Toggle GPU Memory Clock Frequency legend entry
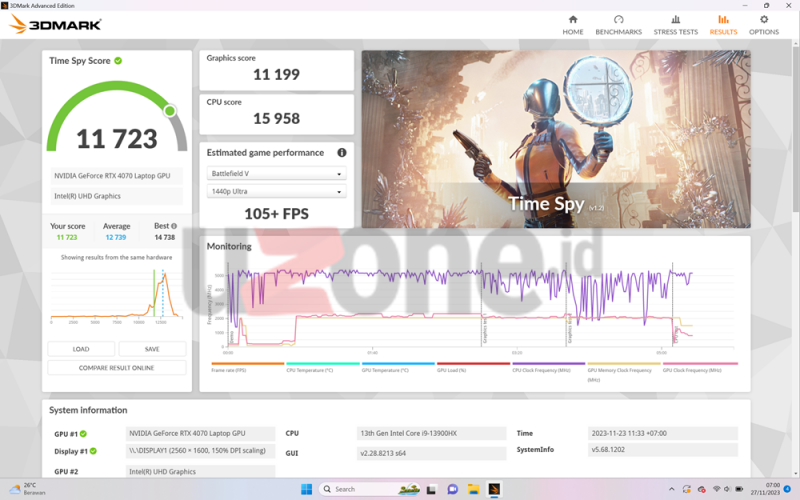Screen dimensions: 800x500 (623, 372)
